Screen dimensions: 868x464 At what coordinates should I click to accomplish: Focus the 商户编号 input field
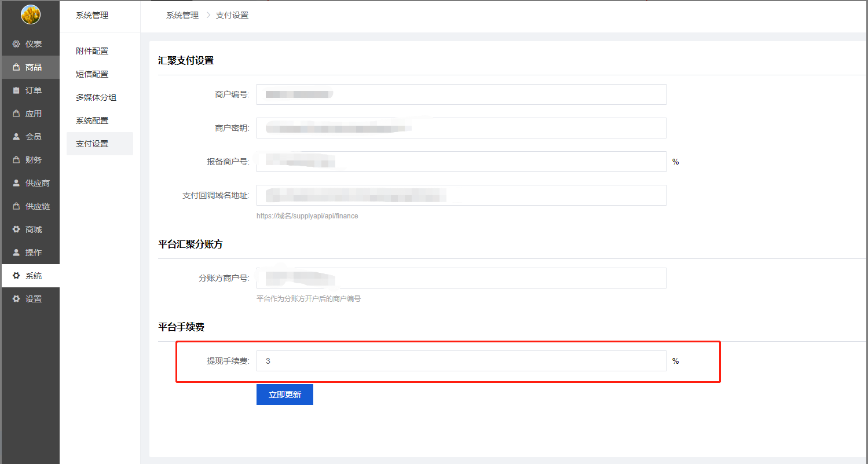pos(461,94)
